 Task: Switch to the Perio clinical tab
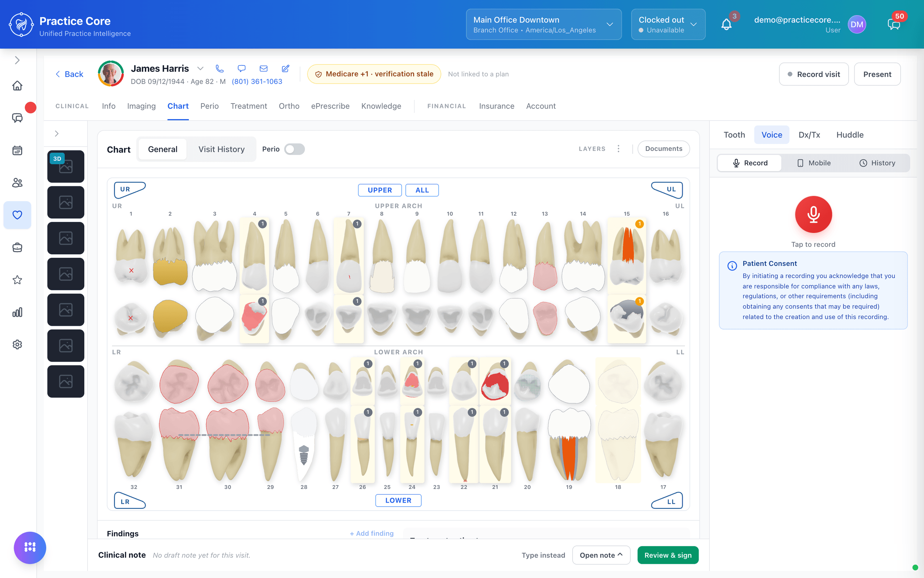coord(209,106)
